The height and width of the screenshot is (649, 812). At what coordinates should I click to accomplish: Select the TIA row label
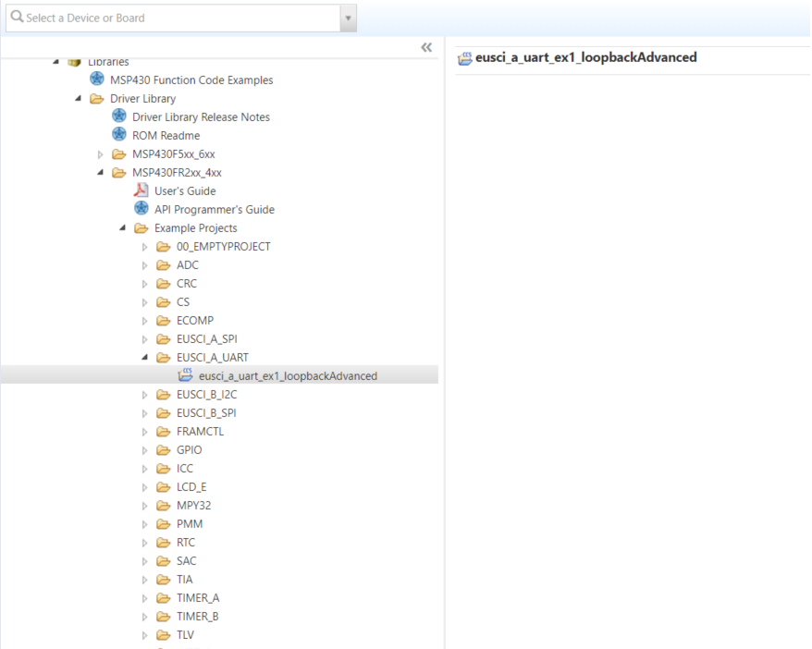click(x=184, y=579)
